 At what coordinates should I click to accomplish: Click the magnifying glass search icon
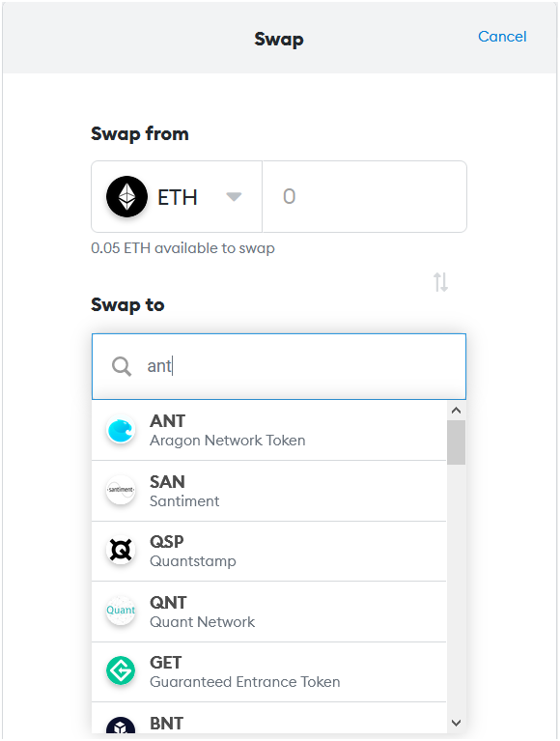[x=122, y=366]
